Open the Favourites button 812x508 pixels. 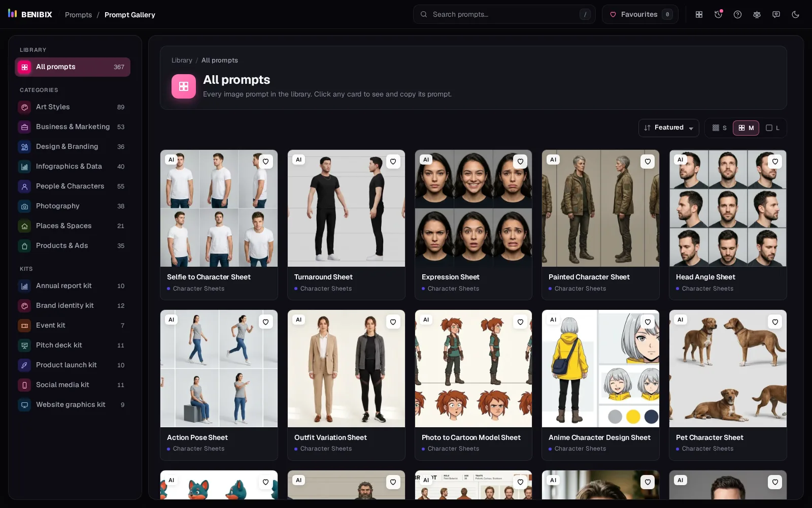coord(640,15)
